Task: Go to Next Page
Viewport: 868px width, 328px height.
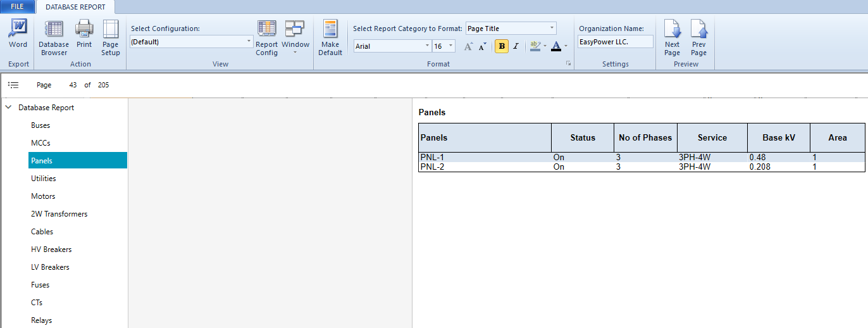Action: click(673, 37)
